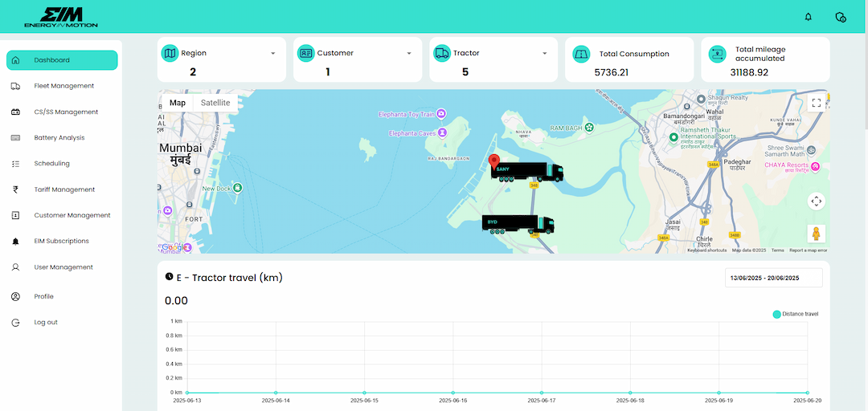Select the BYD truck marker on map
Image resolution: width=868 pixels, height=411 pixels.
coord(518,225)
